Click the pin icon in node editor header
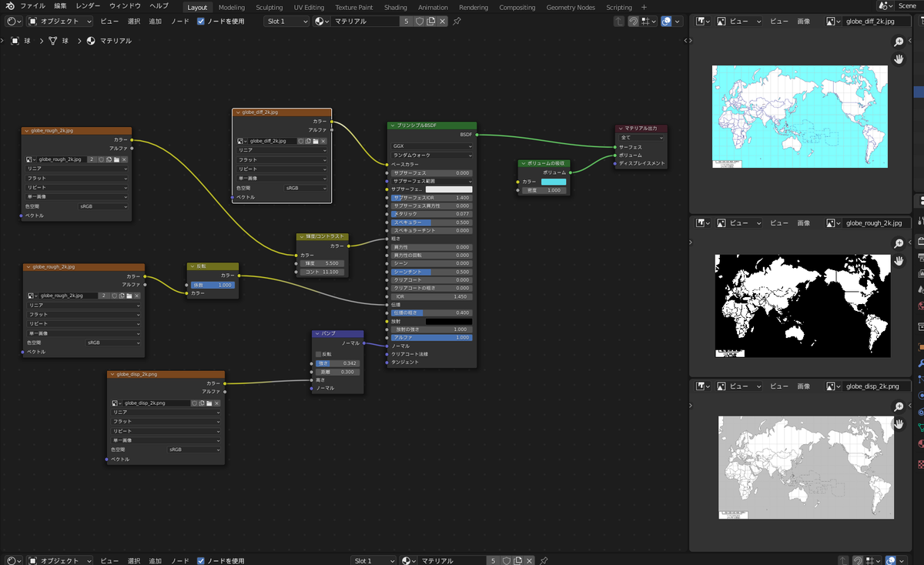The height and width of the screenshot is (565, 924). (x=457, y=22)
